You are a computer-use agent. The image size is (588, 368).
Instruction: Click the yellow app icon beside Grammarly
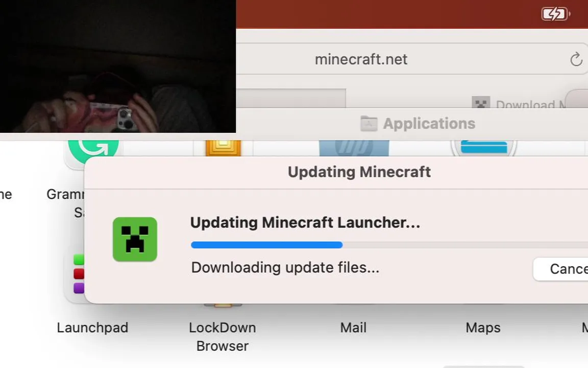pos(223,148)
